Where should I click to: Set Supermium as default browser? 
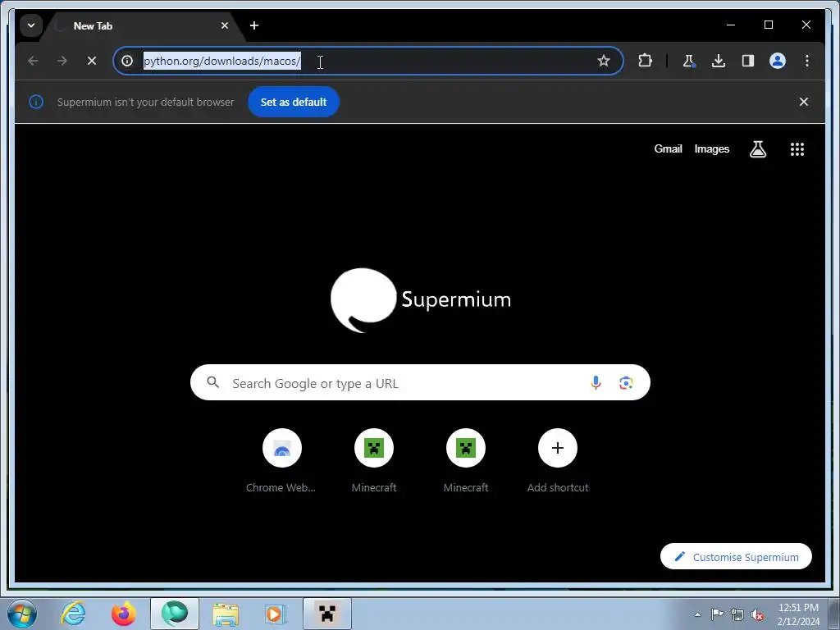(x=294, y=102)
